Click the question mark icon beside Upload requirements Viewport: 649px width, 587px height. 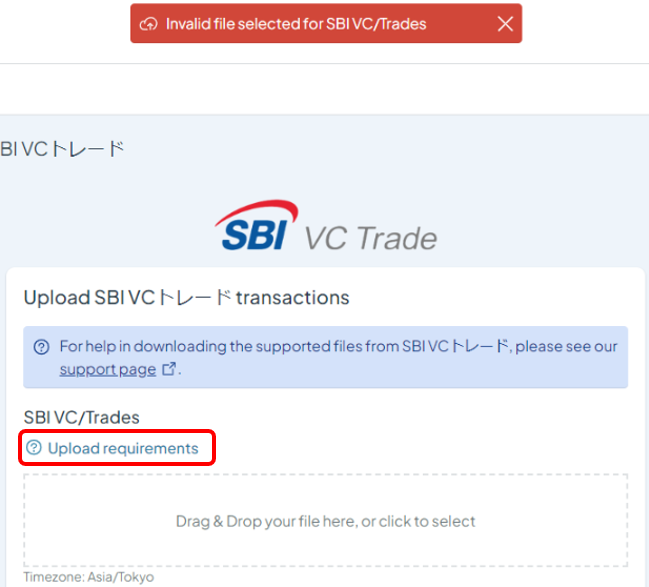[x=34, y=447]
